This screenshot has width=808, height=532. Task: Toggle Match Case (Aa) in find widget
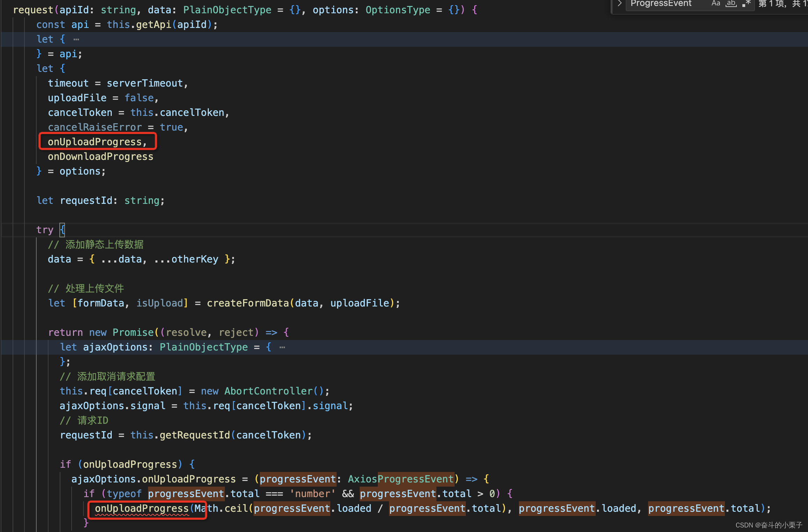716,3
